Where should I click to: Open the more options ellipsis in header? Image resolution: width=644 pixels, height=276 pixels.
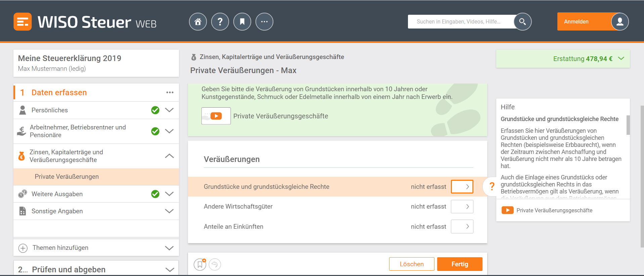tap(264, 22)
